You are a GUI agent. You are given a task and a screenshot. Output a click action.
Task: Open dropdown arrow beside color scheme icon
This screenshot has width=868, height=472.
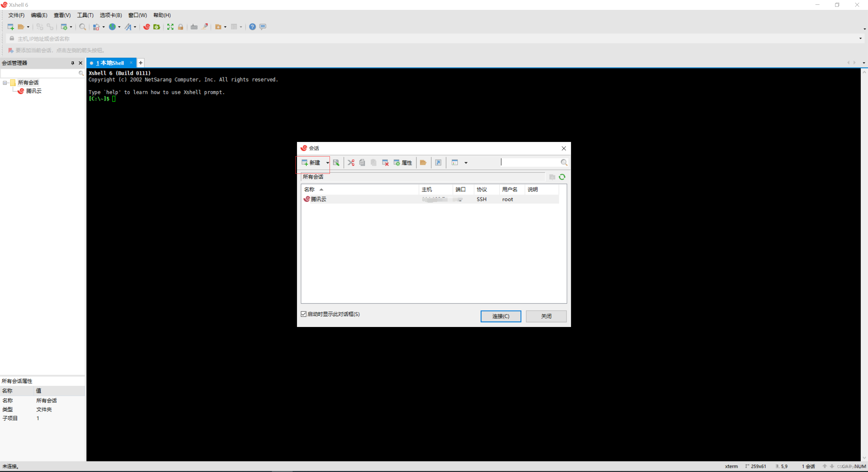pyautogui.click(x=103, y=27)
